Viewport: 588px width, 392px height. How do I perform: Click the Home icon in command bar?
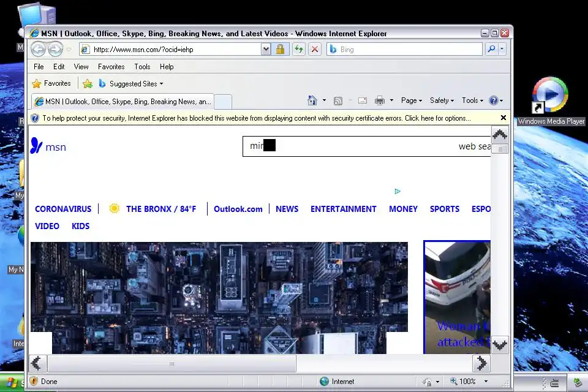click(312, 100)
